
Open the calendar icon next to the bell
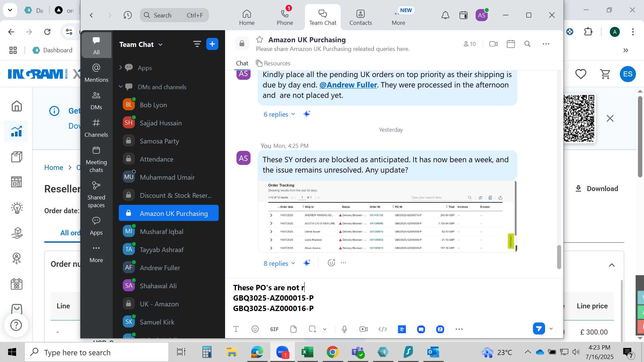[x=464, y=15]
